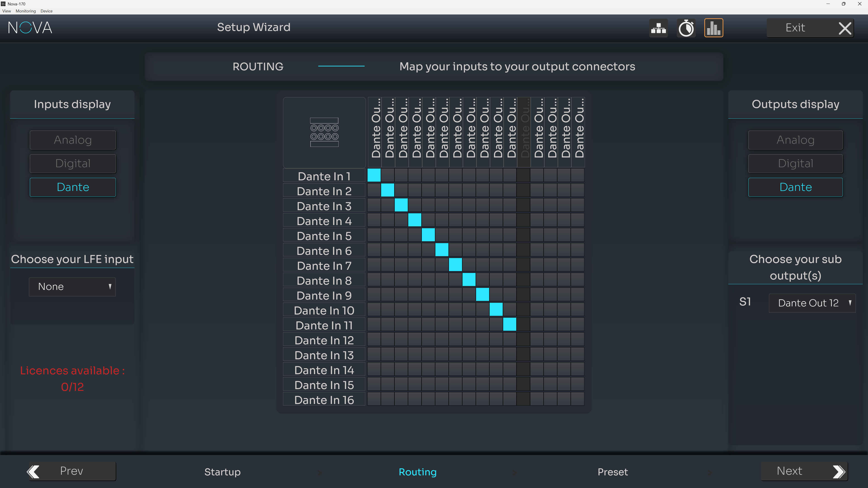Click the NOVA logo
Image resolution: width=868 pixels, height=488 pixels.
point(30,28)
